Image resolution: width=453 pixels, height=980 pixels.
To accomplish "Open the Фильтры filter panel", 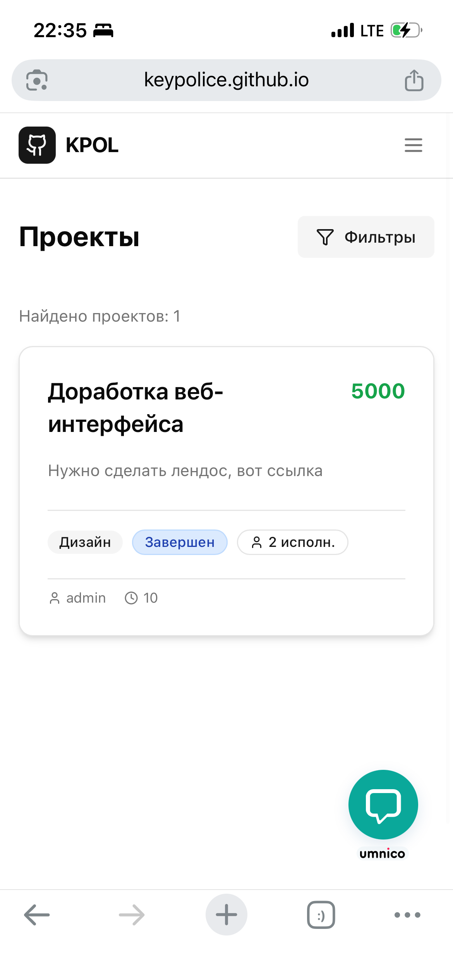I will tap(365, 236).
